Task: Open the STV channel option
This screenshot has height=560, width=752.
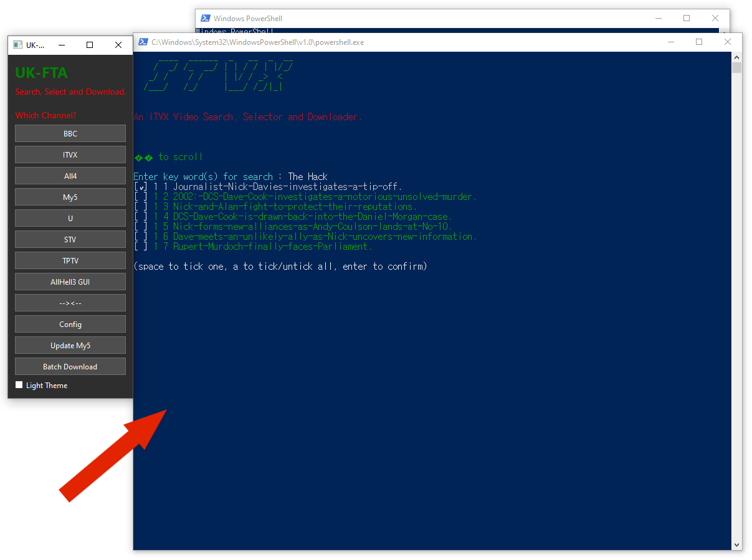Action: 70,240
